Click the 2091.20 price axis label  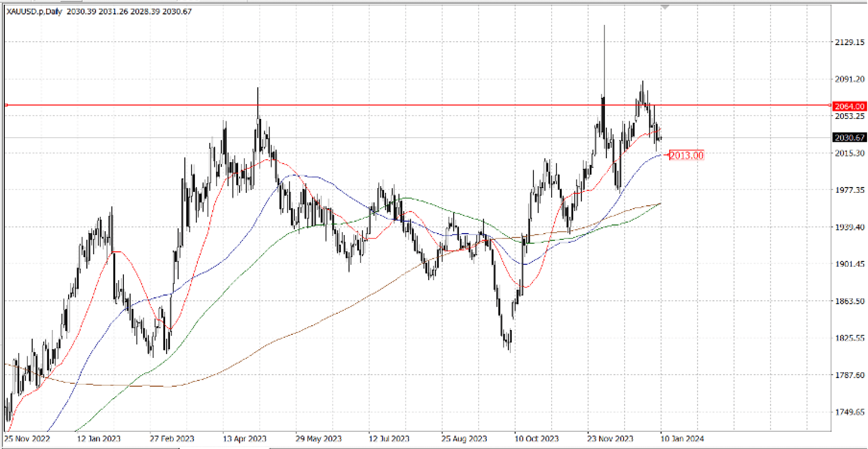pos(849,79)
